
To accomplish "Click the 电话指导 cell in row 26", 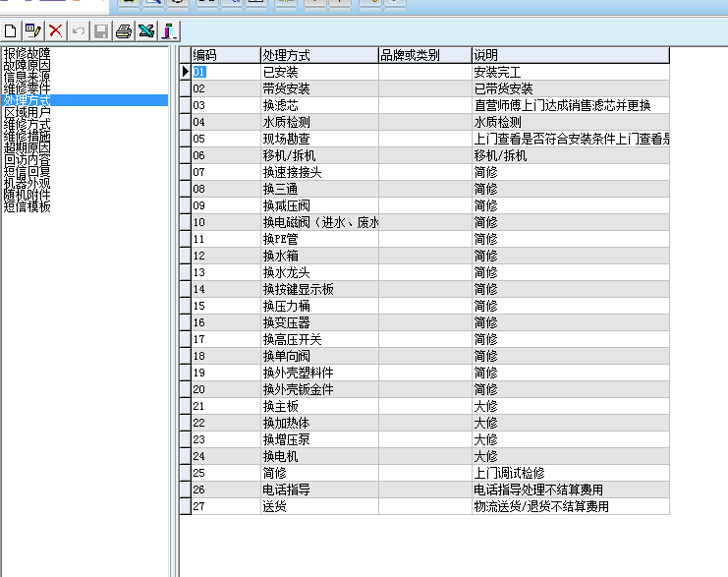I will (318, 490).
